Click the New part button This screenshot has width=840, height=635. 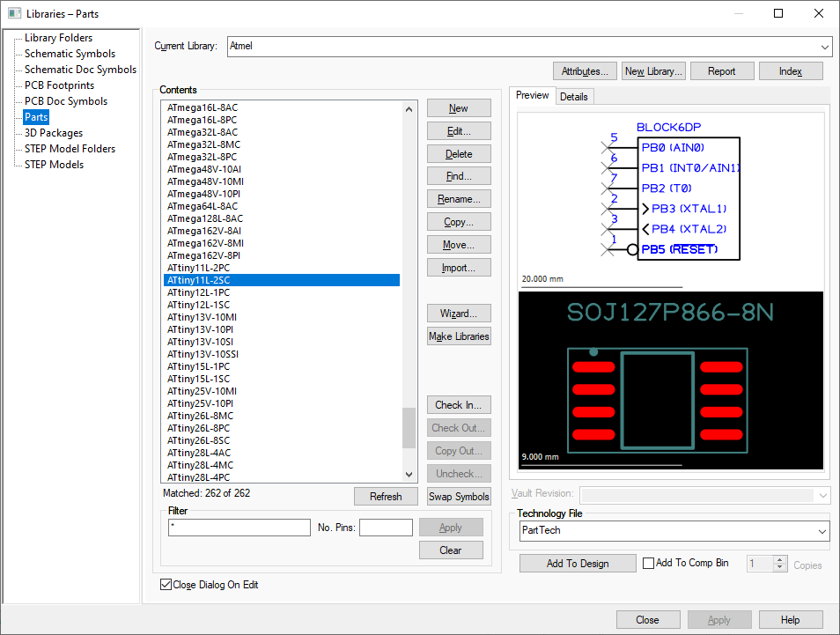point(459,108)
